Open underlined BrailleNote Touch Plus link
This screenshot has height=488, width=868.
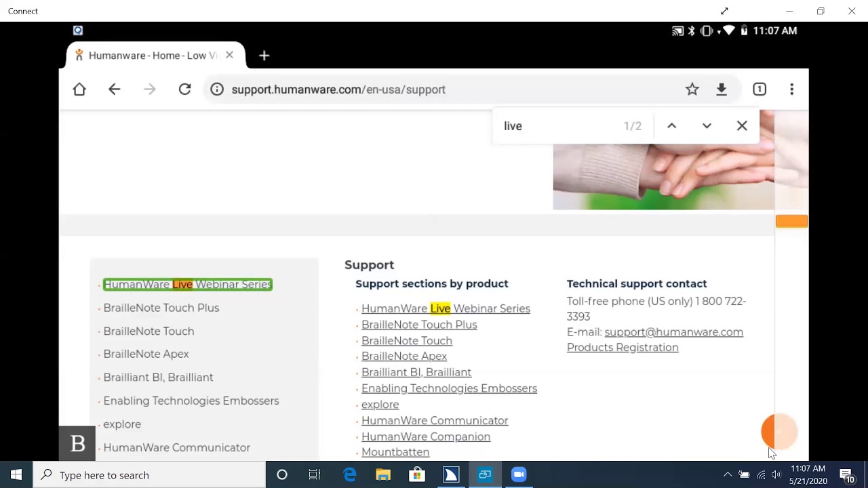[419, 325]
